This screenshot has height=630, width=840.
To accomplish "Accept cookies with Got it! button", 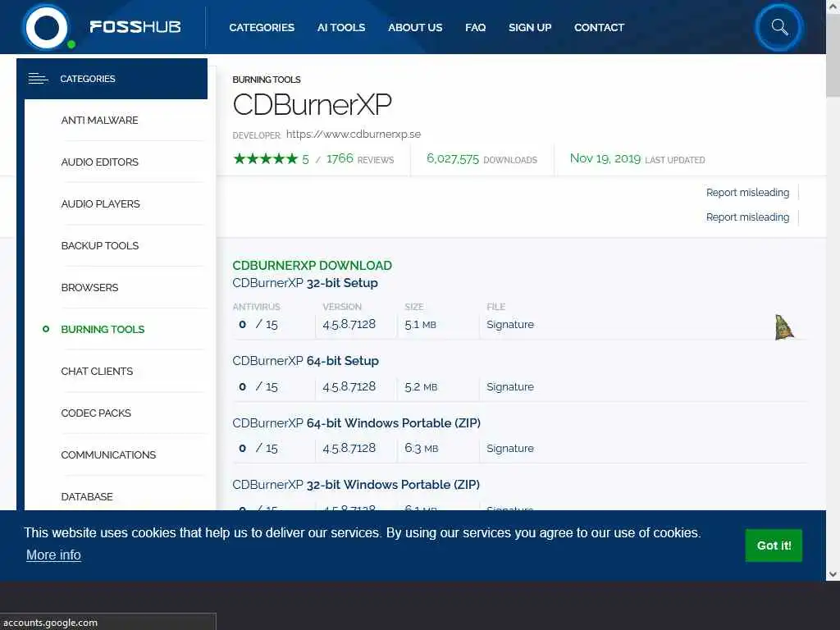I will click(x=774, y=546).
